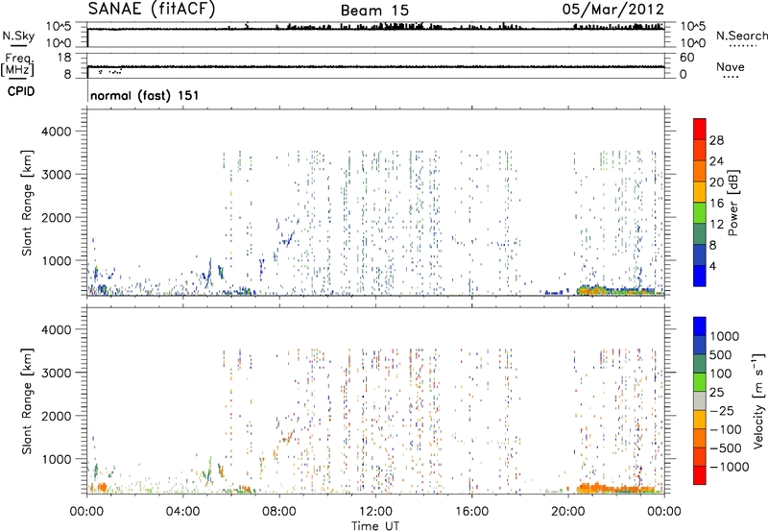Screen dimensions: 768x532
Task: Select the Time UT axis title
Action: click(375, 526)
